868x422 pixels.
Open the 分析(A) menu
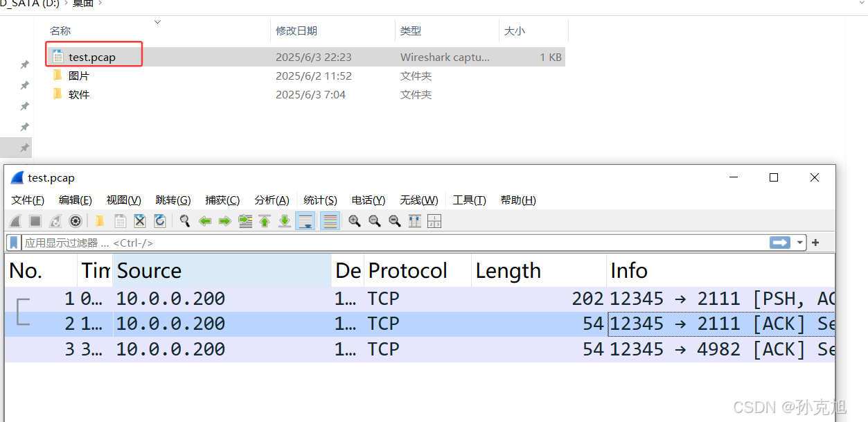pos(272,200)
